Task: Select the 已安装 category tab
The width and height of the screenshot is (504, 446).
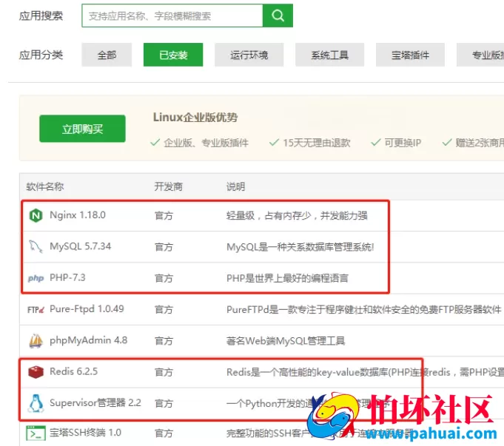Action: (173, 55)
